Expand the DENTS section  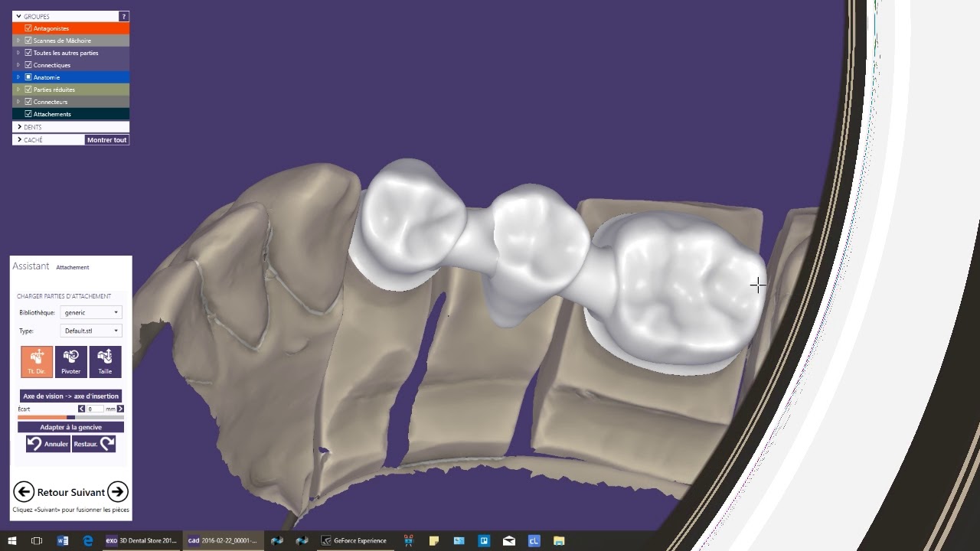[x=19, y=127]
